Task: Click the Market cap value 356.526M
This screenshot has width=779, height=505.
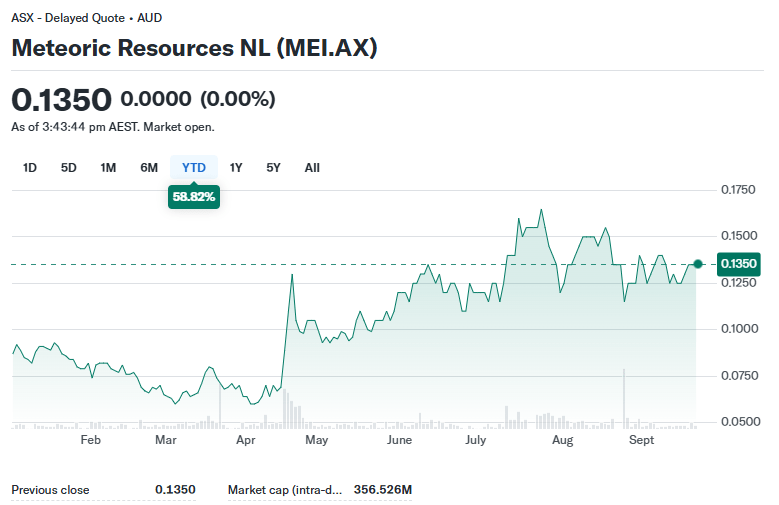Action: [383, 490]
